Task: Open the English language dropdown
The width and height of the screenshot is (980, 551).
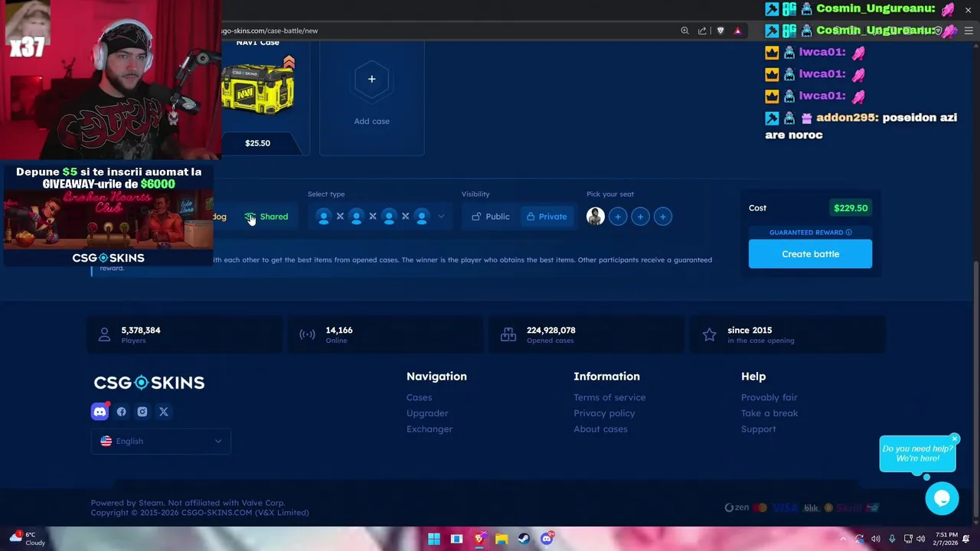Action: [x=161, y=441]
